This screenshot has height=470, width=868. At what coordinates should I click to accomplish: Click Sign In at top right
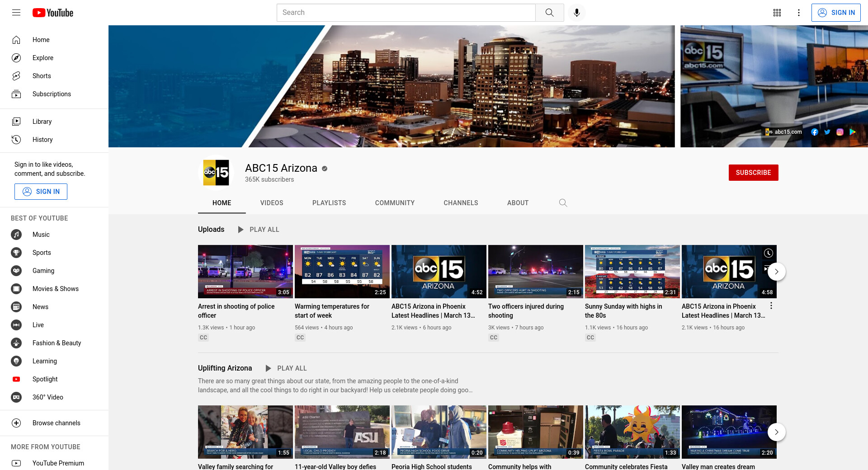(x=836, y=13)
